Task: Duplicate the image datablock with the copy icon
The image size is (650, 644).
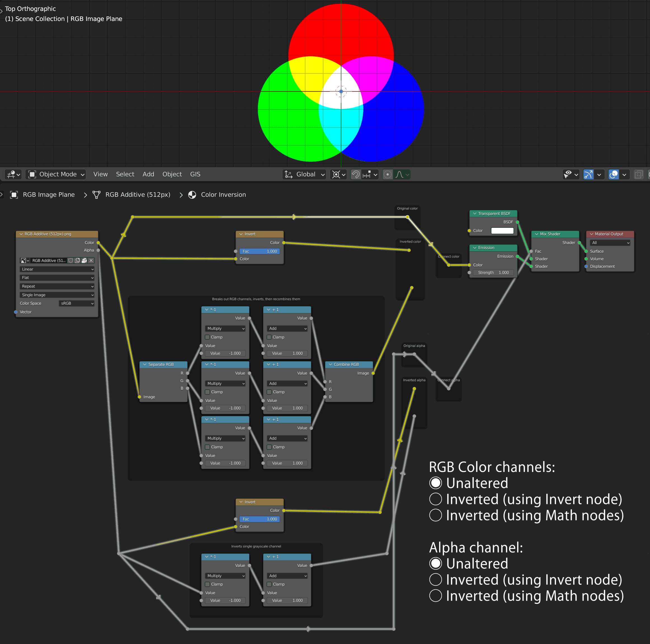Action: pos(77,260)
